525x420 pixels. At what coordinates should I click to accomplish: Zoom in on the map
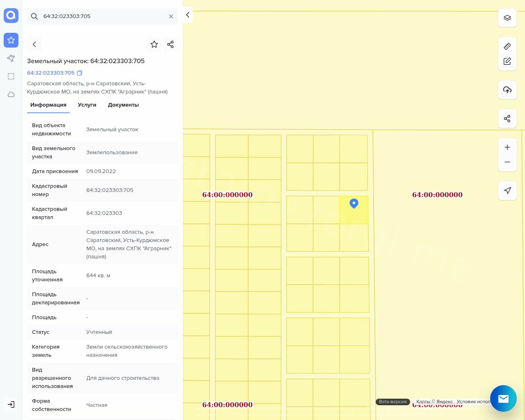point(507,147)
